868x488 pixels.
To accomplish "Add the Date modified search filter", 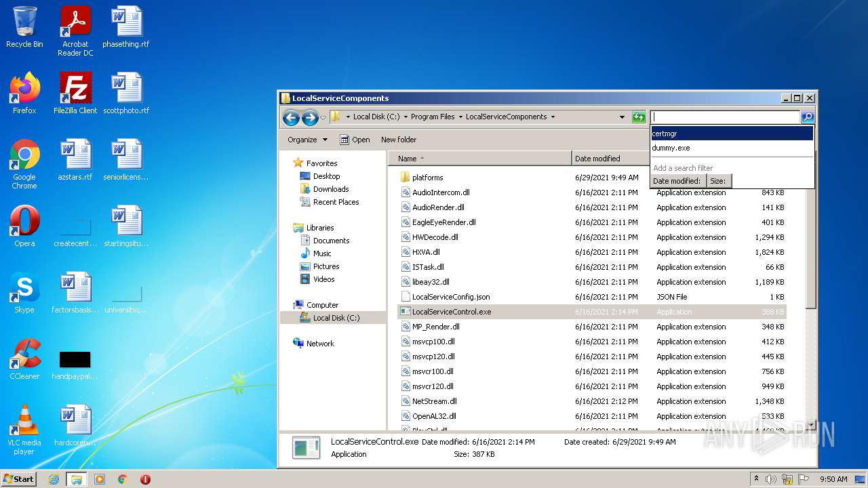I will [678, 181].
